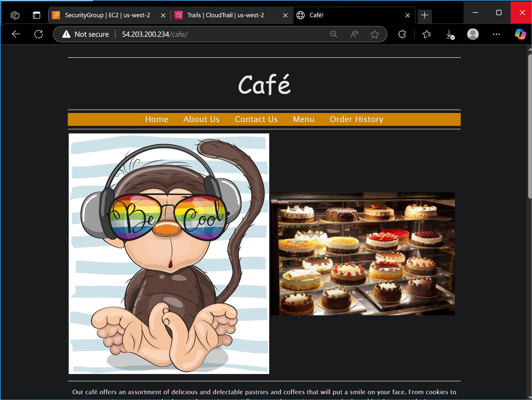Open Copilot in the browser toolbar
Image resolution: width=532 pixels, height=400 pixels.
(x=521, y=34)
